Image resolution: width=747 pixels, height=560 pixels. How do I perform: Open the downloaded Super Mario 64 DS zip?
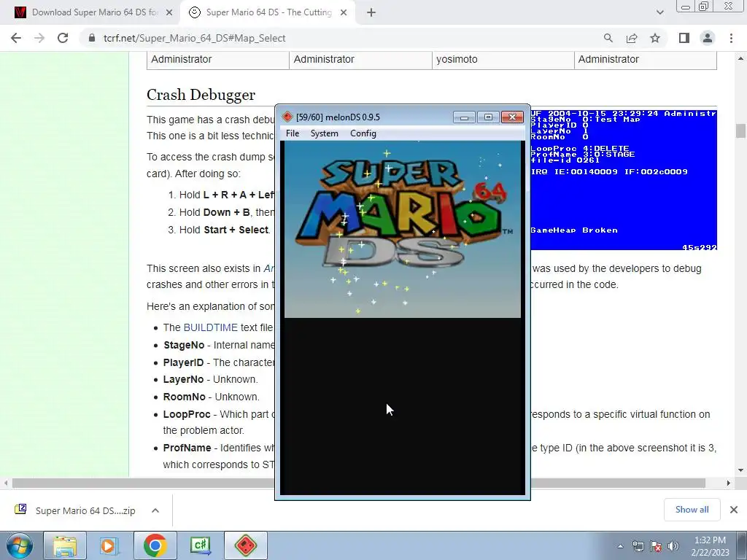[x=76, y=510]
